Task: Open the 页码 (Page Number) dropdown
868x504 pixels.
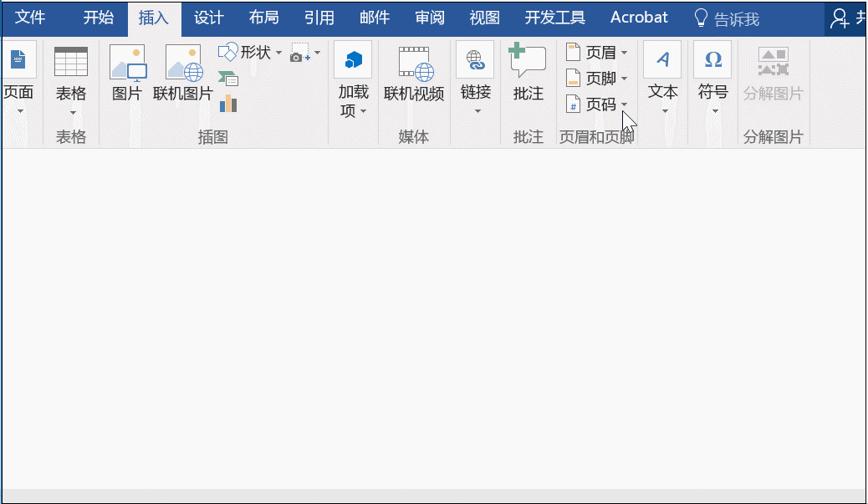Action: pos(595,104)
